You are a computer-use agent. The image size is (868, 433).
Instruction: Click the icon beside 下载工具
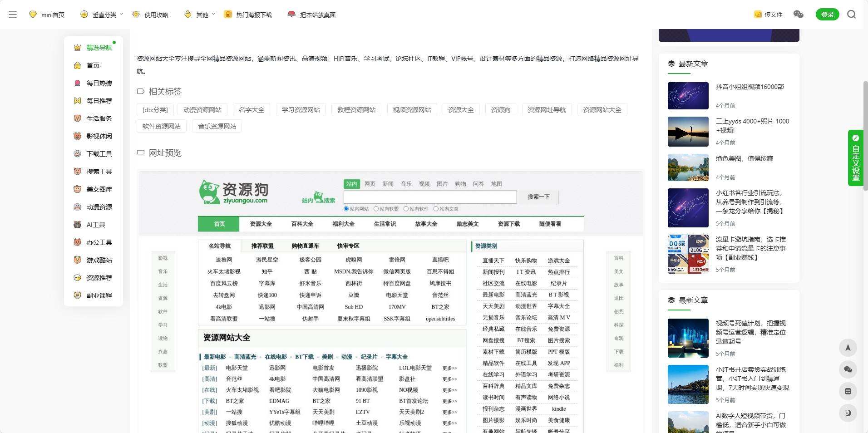click(x=77, y=154)
